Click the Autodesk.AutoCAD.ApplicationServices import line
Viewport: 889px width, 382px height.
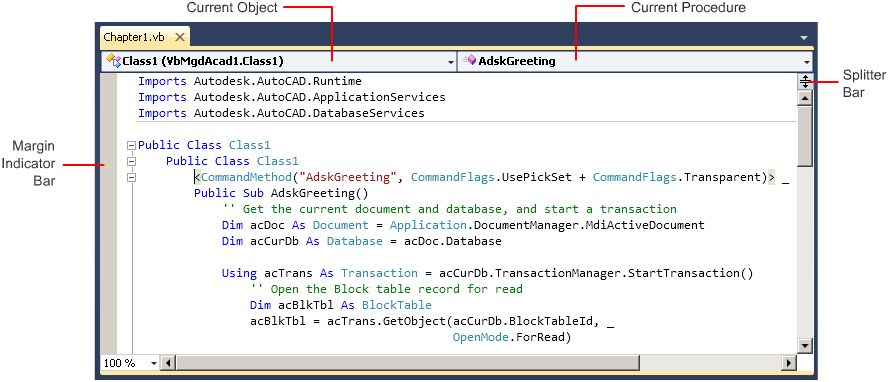[291, 97]
